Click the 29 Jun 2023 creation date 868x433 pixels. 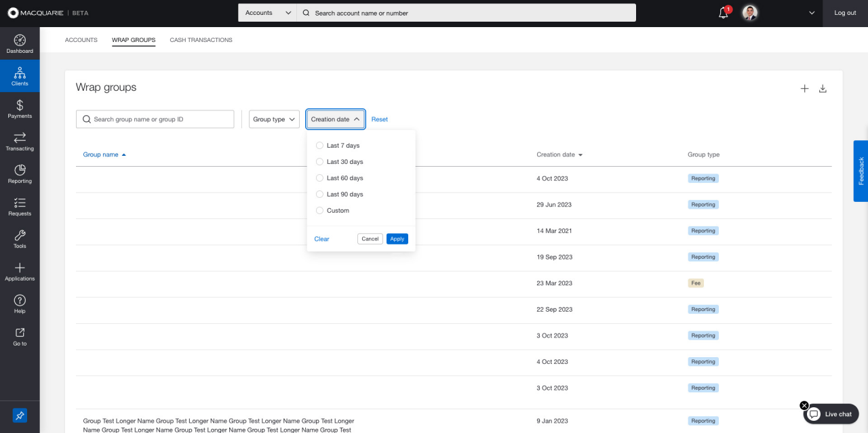point(554,205)
